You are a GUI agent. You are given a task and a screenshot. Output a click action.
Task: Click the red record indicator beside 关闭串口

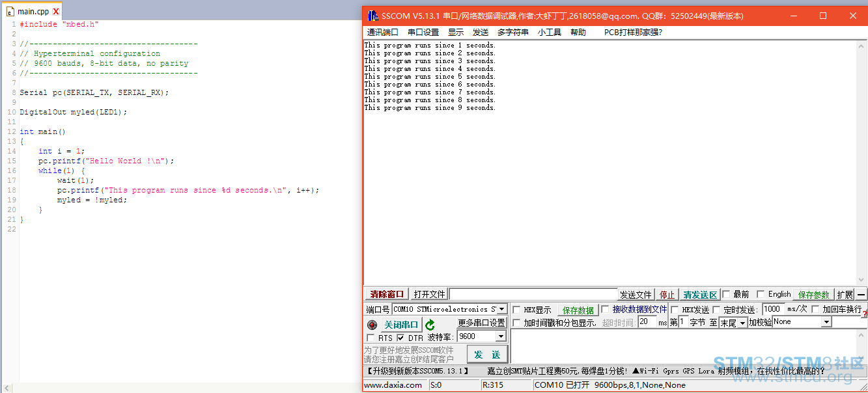point(372,325)
